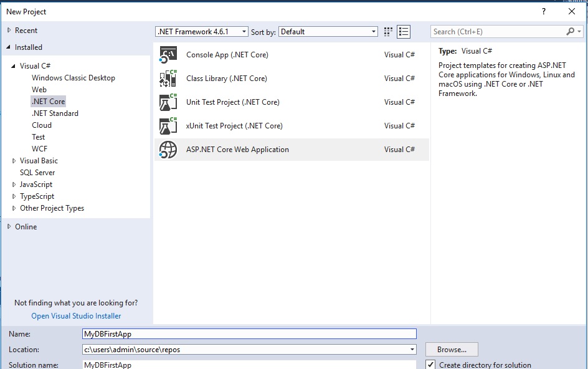Open the Visual Studio Installer link
This screenshot has height=369, width=588.
pos(76,315)
